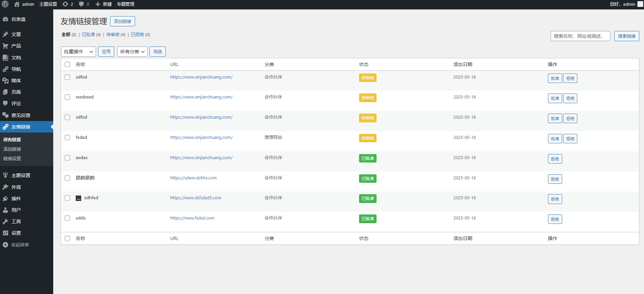644x294 pixels.
Task: Toggle the select-all checkbox in table header
Action: (67, 64)
